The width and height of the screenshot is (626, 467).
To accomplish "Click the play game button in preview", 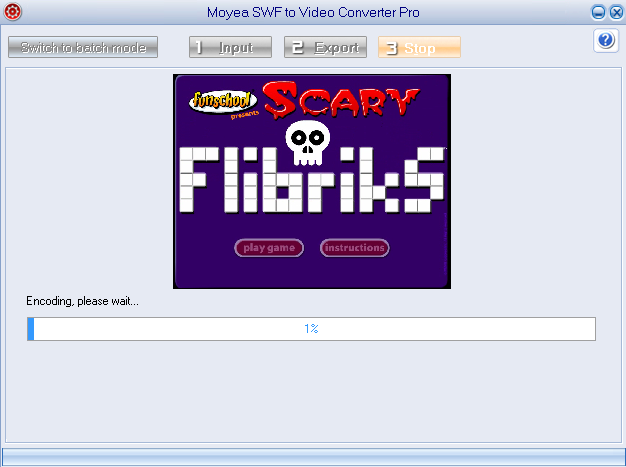I will tap(269, 248).
